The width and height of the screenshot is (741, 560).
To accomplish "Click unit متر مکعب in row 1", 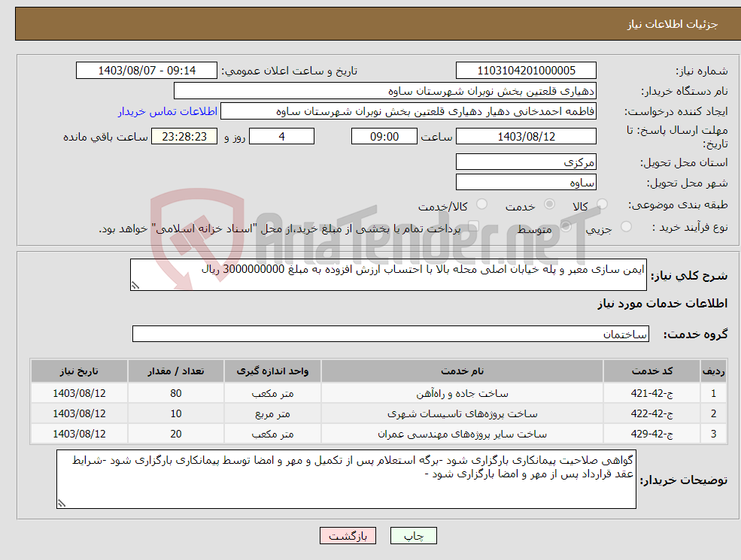I will 272,394.
